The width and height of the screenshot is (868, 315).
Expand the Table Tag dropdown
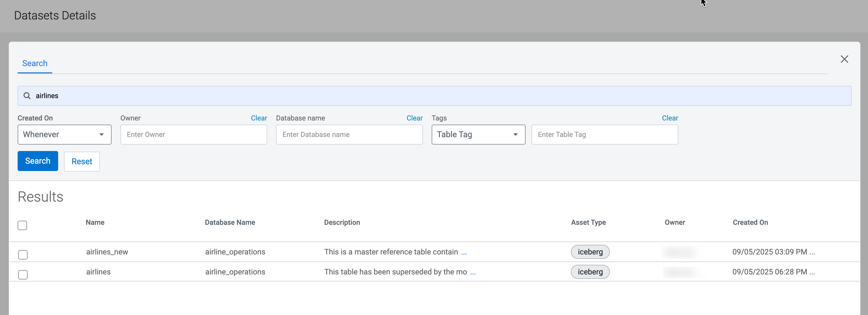point(478,135)
